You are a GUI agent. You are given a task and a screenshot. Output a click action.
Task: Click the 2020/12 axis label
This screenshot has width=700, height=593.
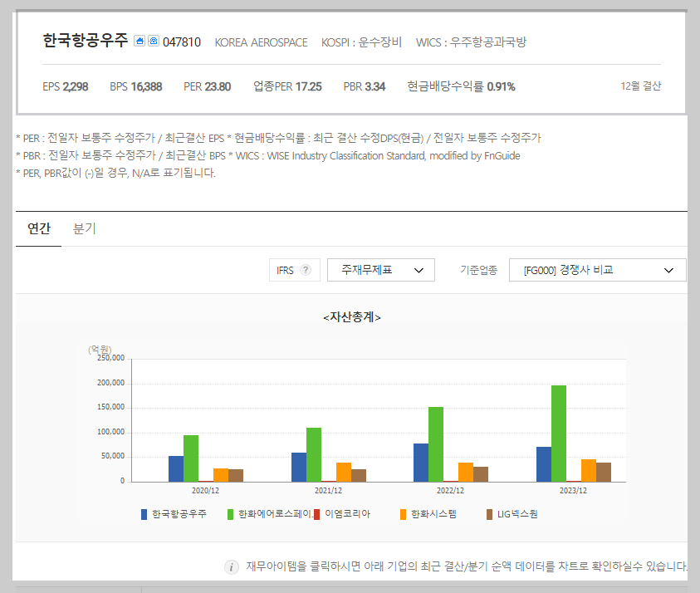(x=205, y=490)
